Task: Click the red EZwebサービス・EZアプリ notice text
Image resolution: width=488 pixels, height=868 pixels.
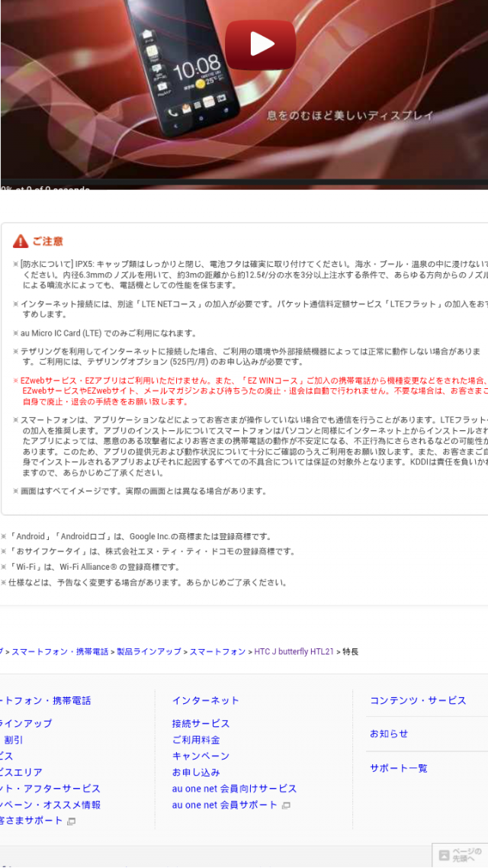Action: pos(250,391)
